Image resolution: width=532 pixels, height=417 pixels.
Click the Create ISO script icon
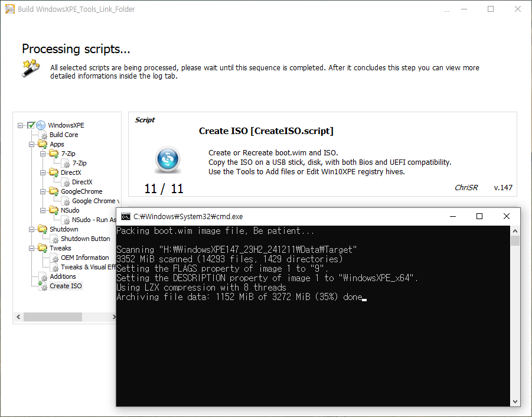[43, 286]
